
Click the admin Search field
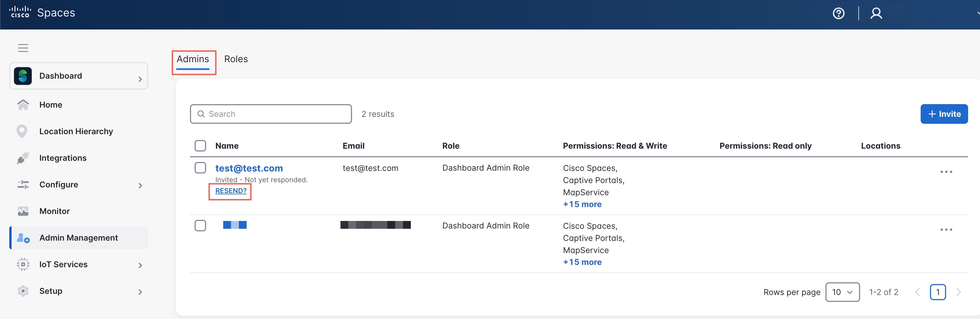pyautogui.click(x=270, y=114)
